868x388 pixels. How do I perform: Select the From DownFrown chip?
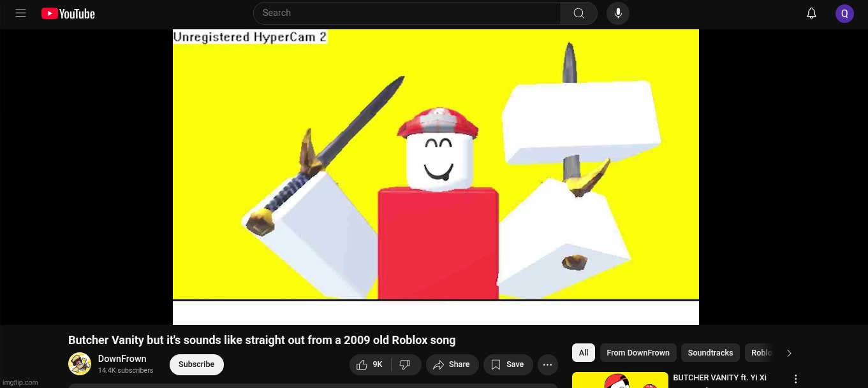[x=638, y=353]
